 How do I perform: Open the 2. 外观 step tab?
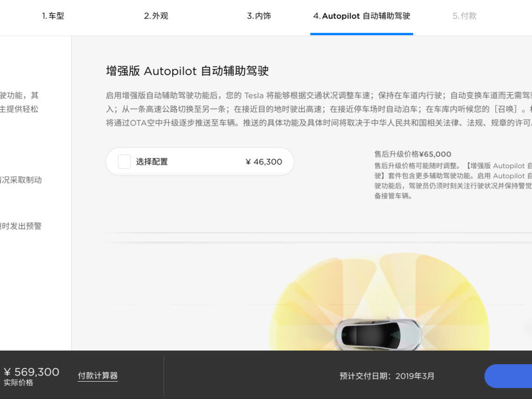click(156, 16)
